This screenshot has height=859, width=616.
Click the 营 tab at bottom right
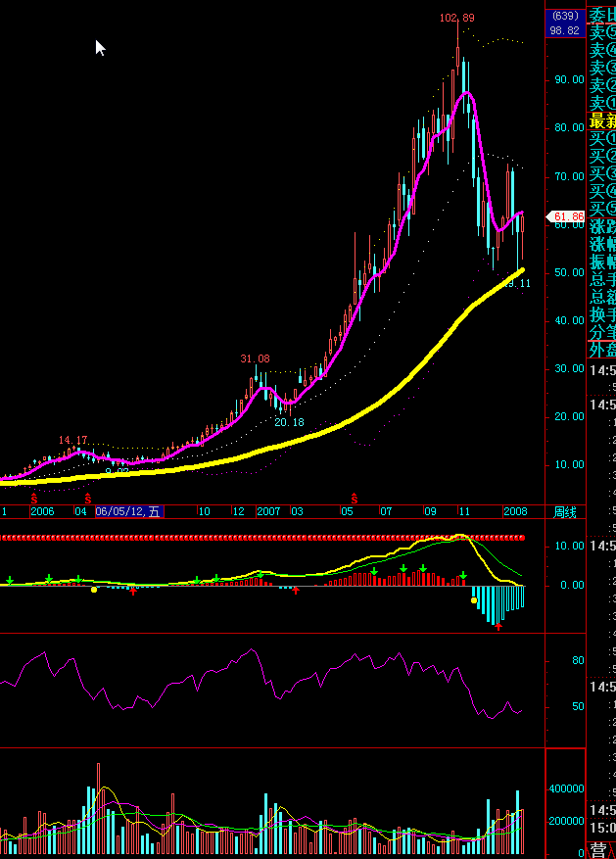598,849
